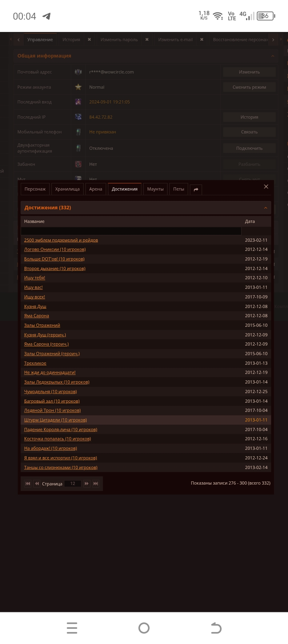Tap Android home navigation button
The height and width of the screenshot is (644, 288).
pyautogui.click(x=144, y=628)
